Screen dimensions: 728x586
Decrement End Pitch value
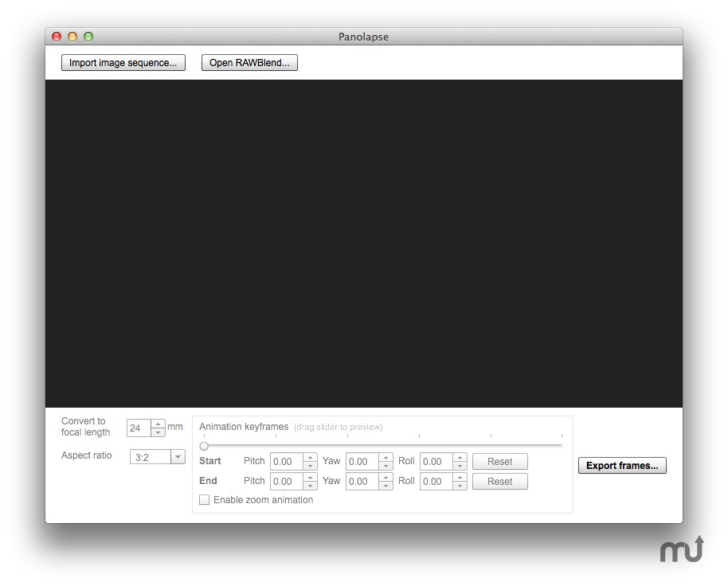tap(310, 486)
